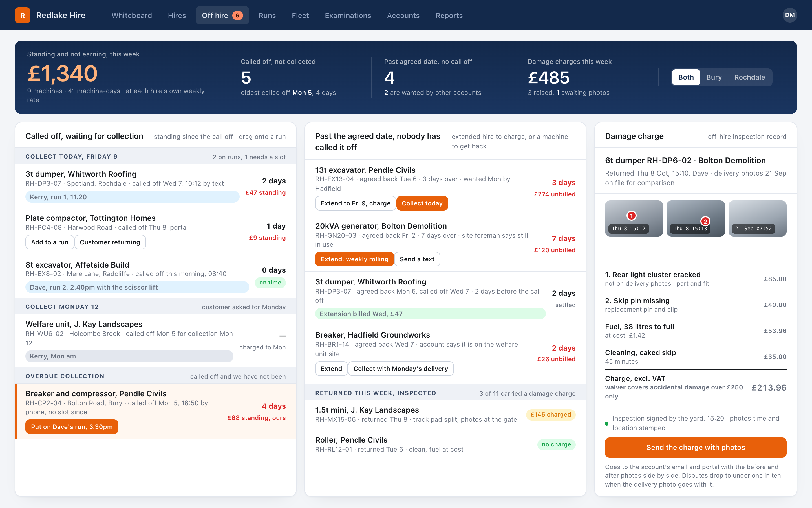
Task: Click the no charge badge for Roller
Action: pos(556,444)
